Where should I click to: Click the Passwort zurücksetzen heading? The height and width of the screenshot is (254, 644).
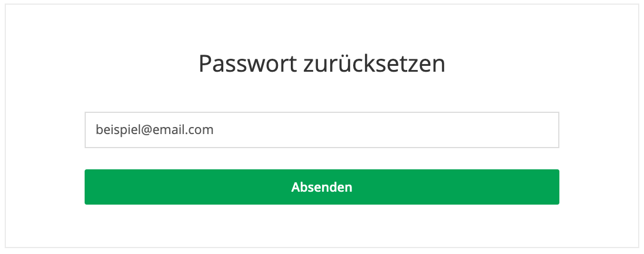(321, 63)
